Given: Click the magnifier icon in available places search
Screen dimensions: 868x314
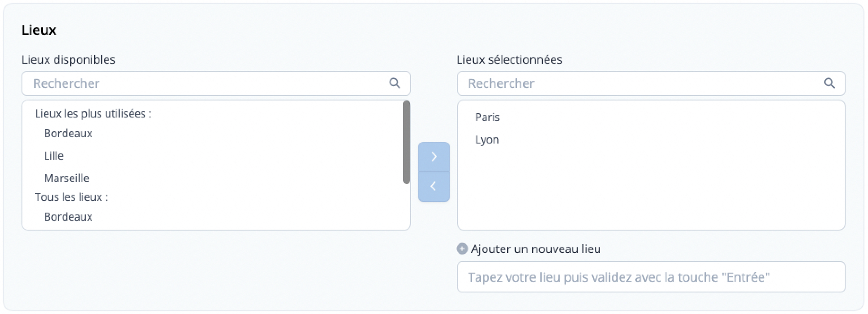Looking at the screenshot, I should click(394, 83).
